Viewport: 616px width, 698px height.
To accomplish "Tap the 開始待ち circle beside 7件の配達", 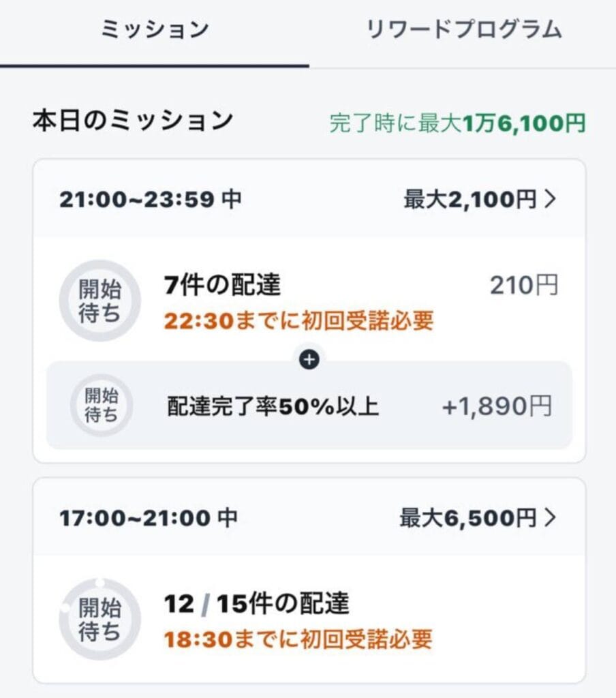I will pyautogui.click(x=99, y=301).
